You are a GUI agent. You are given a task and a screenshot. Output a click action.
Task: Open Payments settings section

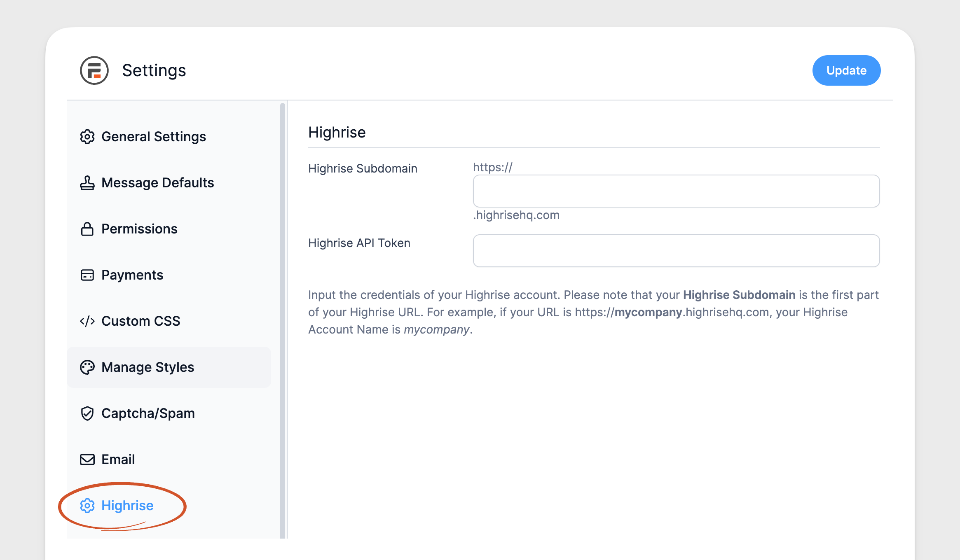(169, 275)
